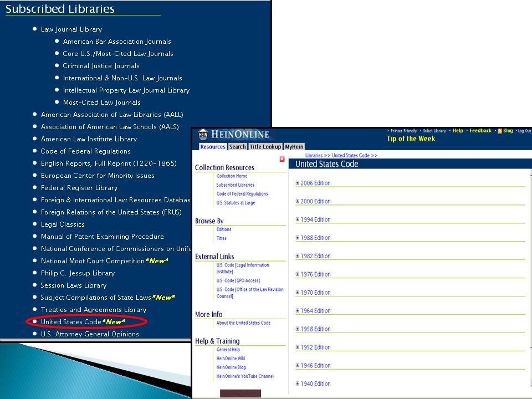Switch to the Search tab
532x399 pixels.
[237, 146]
